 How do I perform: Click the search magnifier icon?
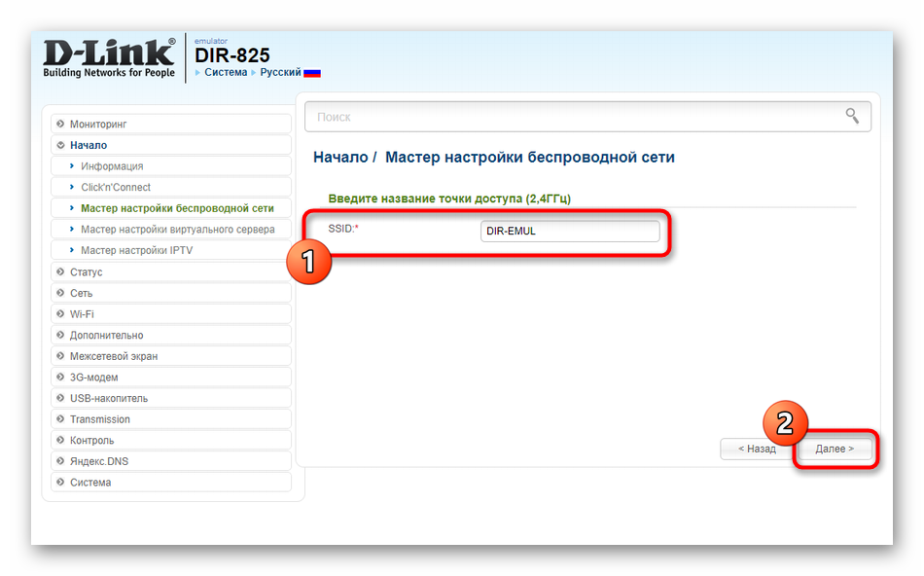pos(852,117)
